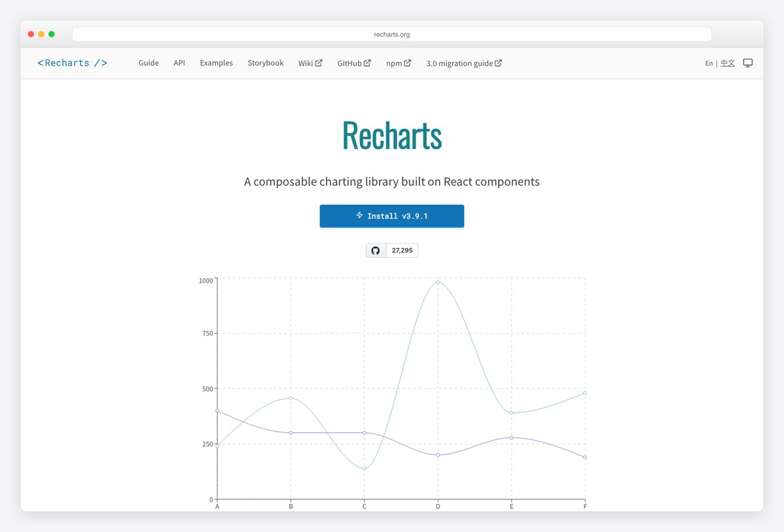The width and height of the screenshot is (784, 532).
Task: Click the purple line point at F
Action: pos(585,457)
